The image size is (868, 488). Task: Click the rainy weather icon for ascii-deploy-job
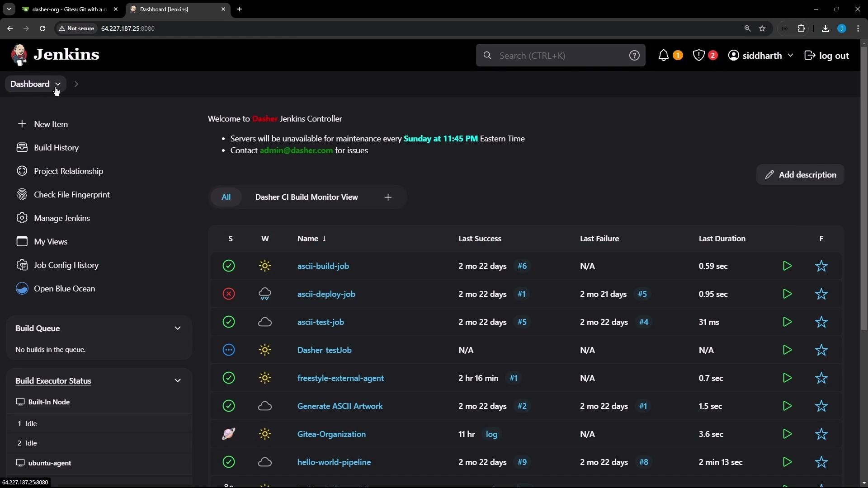point(265,294)
